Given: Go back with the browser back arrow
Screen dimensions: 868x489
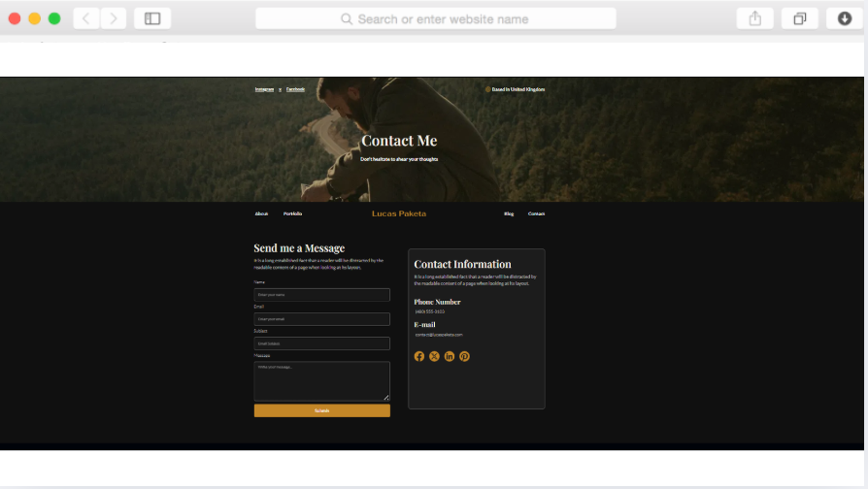Looking at the screenshot, I should pos(86,18).
